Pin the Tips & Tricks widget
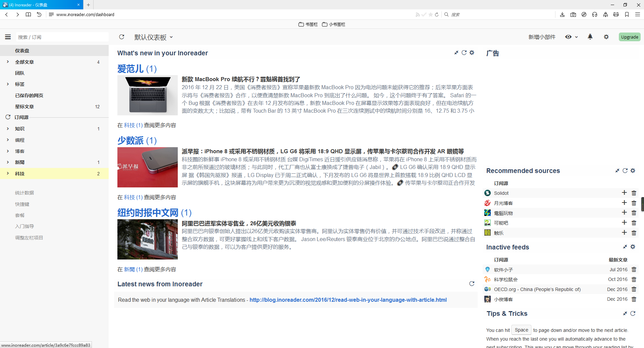The width and height of the screenshot is (644, 348). (x=625, y=313)
